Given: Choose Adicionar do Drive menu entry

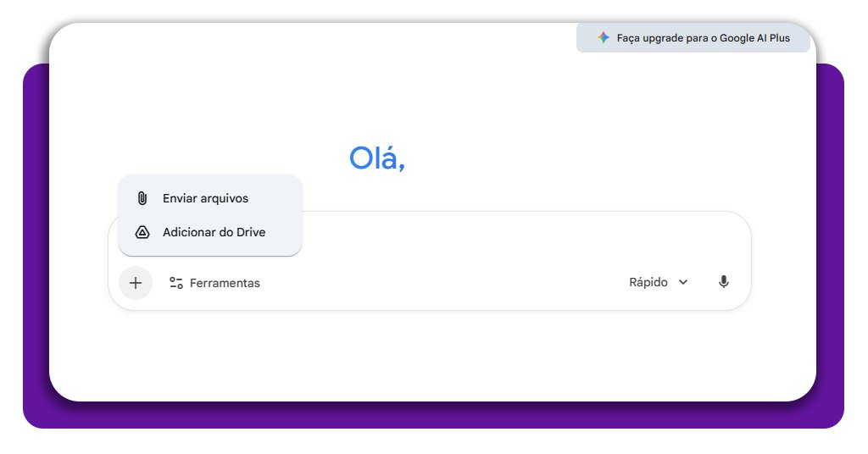Looking at the screenshot, I should (x=214, y=232).
